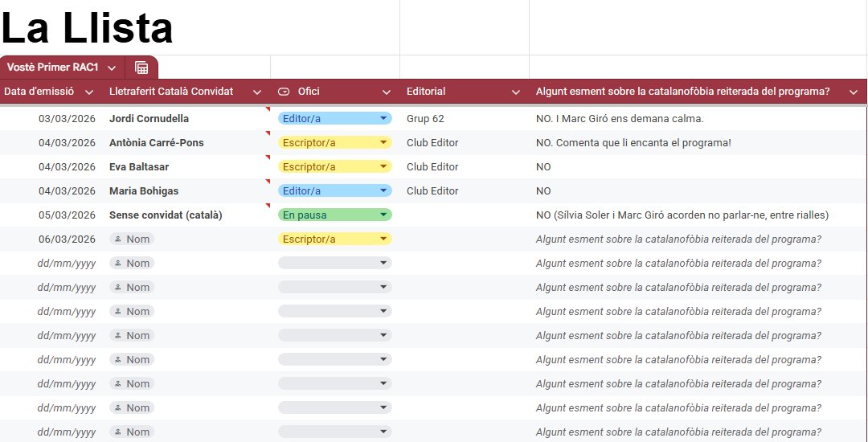The width and height of the screenshot is (868, 442).
Task: Click the Data d'emissió header label
Action: tap(39, 92)
